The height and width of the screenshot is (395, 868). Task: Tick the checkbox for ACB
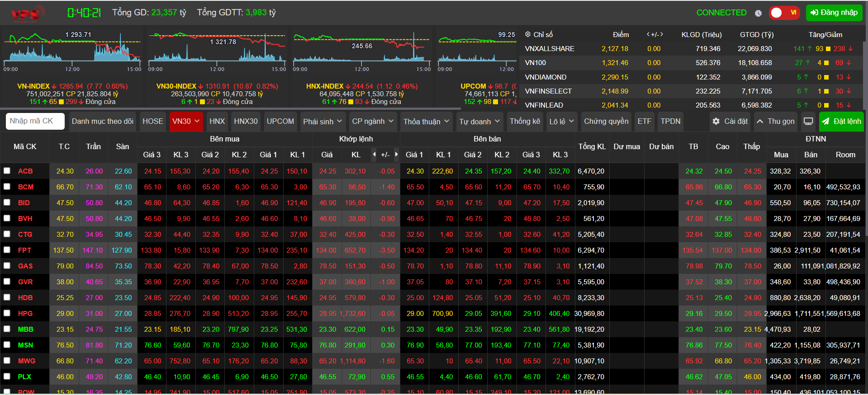tap(7, 171)
